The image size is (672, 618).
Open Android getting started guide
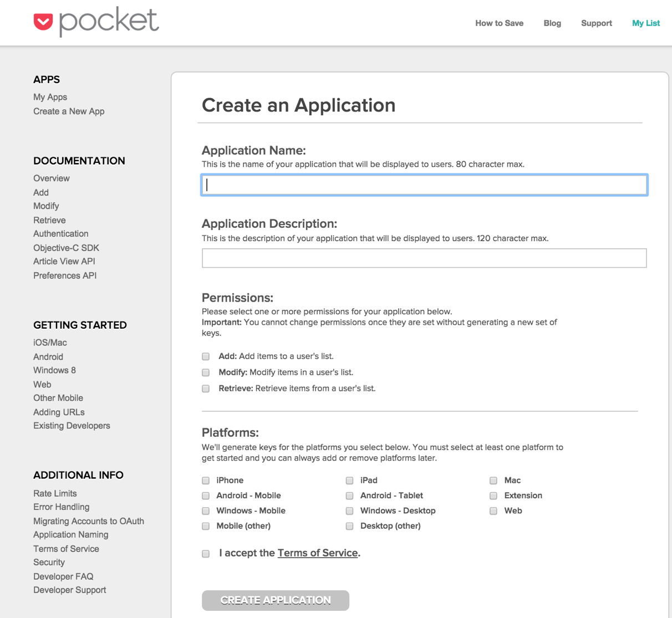(x=48, y=357)
